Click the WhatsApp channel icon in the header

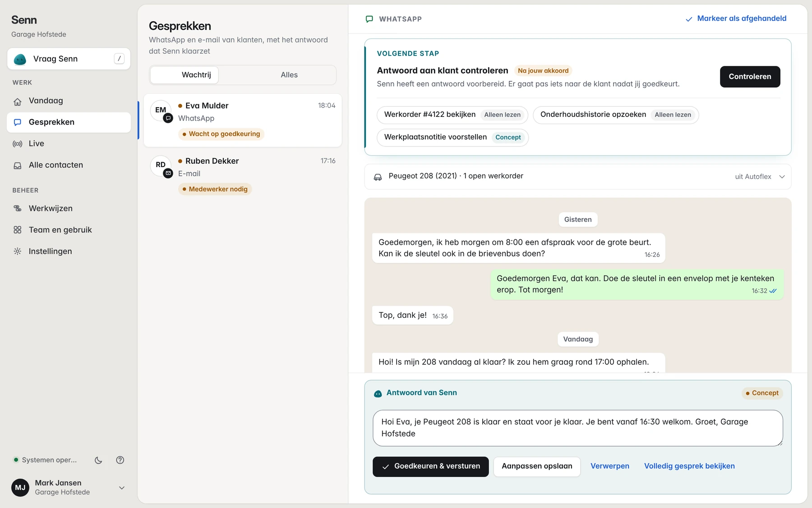(369, 19)
